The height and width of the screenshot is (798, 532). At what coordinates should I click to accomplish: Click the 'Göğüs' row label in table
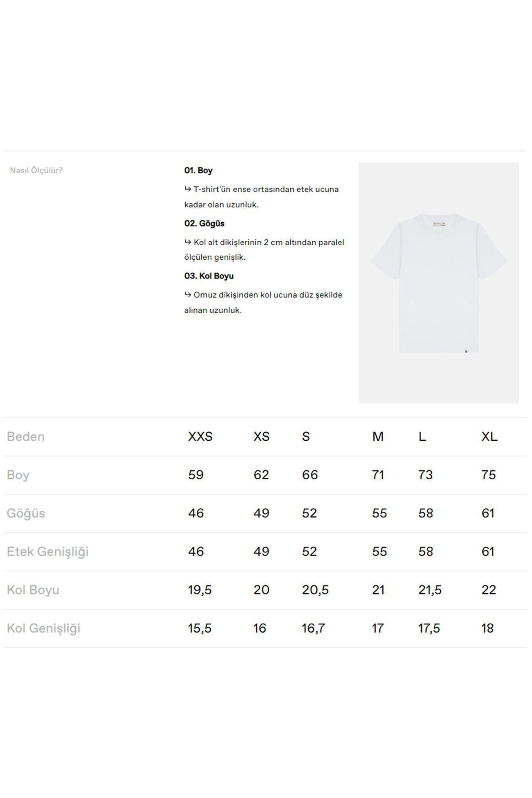point(26,513)
